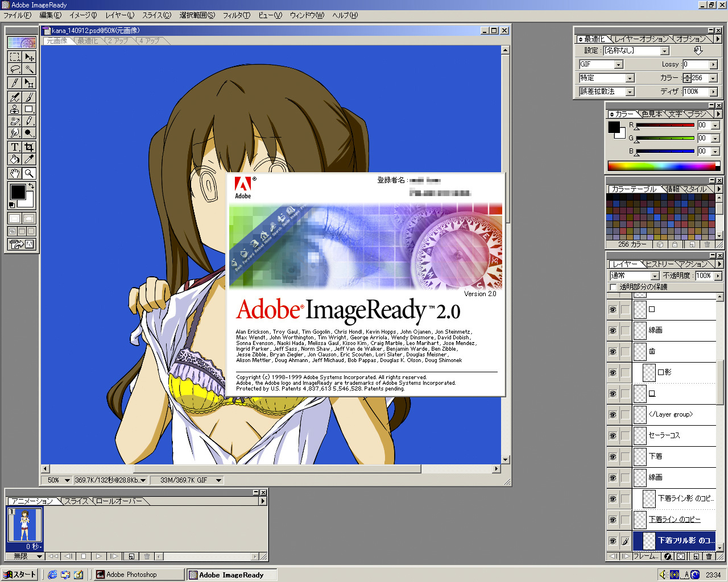Click the foreground color swatch in toolbox
This screenshot has width=728, height=582.
tap(17, 192)
